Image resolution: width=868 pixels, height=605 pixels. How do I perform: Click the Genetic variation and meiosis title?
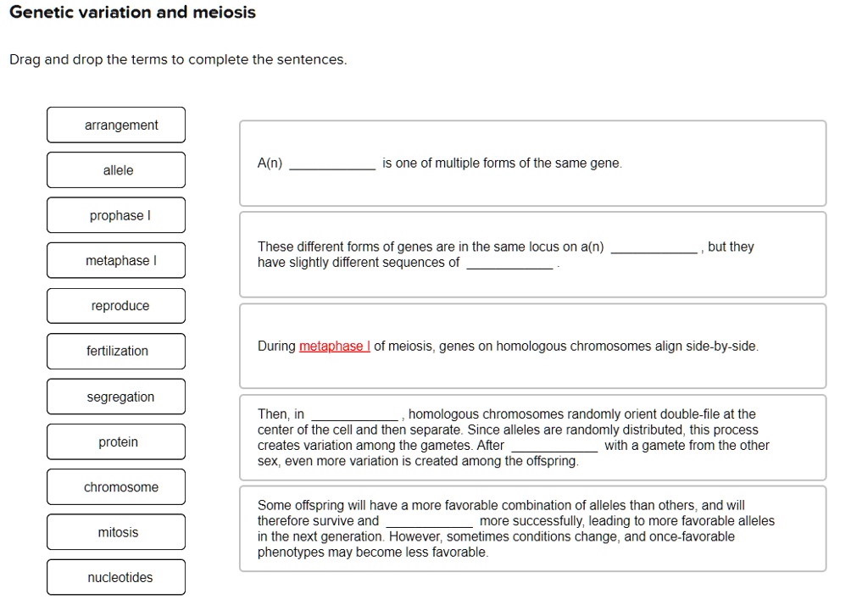(x=131, y=12)
